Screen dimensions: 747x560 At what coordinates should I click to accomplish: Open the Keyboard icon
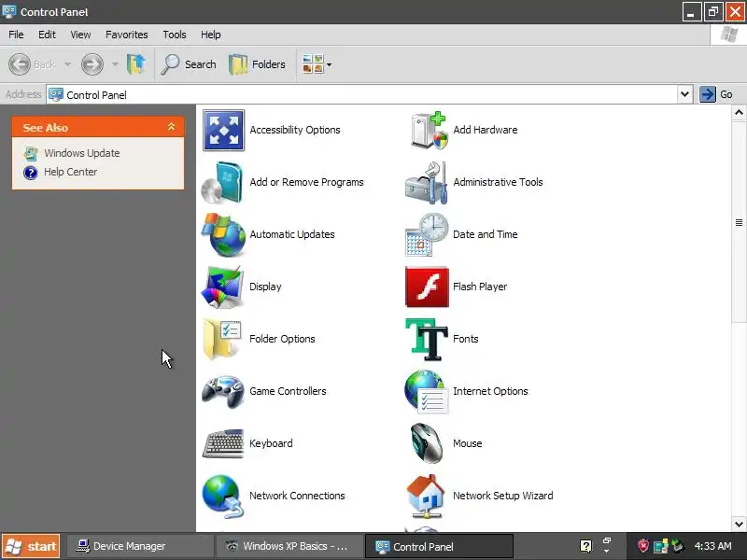pyautogui.click(x=223, y=443)
